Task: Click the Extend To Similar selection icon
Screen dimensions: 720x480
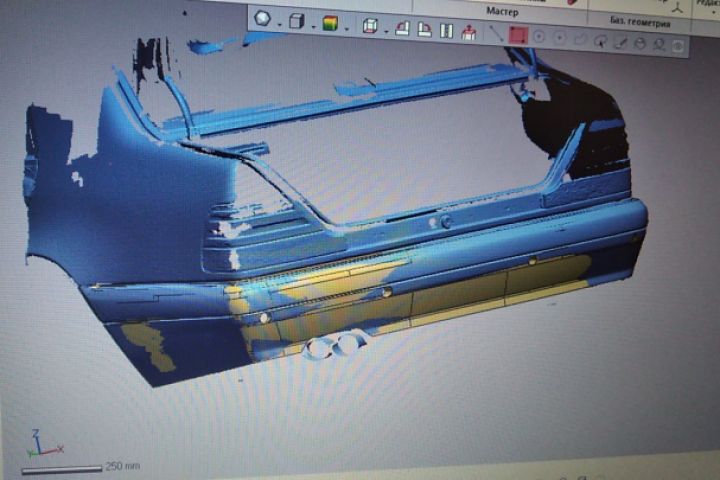Action: pos(660,45)
